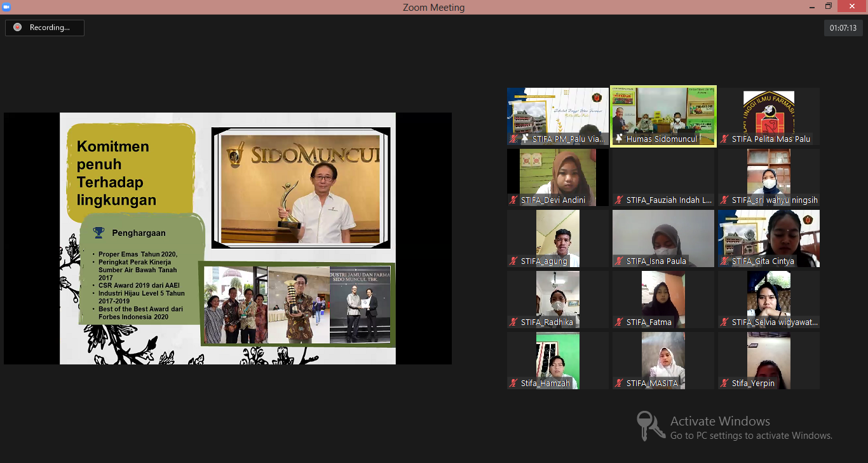Select the STIFA_agung video tile
Screen dimensions: 868x463
coord(558,238)
